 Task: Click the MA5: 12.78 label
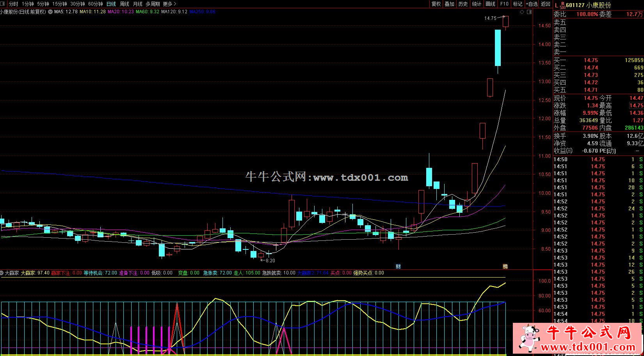pos(66,12)
